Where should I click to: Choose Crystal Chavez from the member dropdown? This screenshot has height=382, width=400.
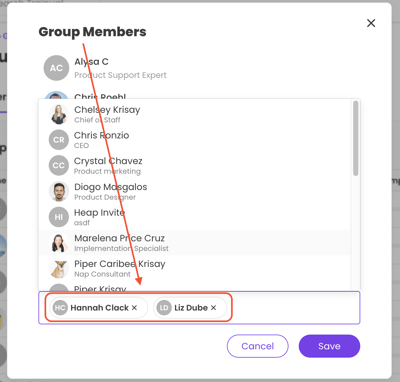point(195,165)
